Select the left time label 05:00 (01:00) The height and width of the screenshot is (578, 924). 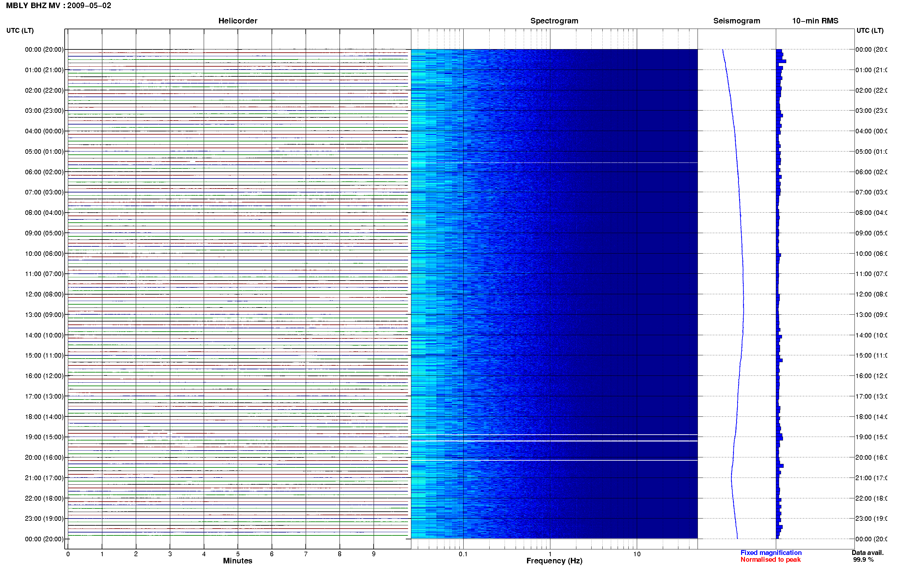[x=44, y=151]
